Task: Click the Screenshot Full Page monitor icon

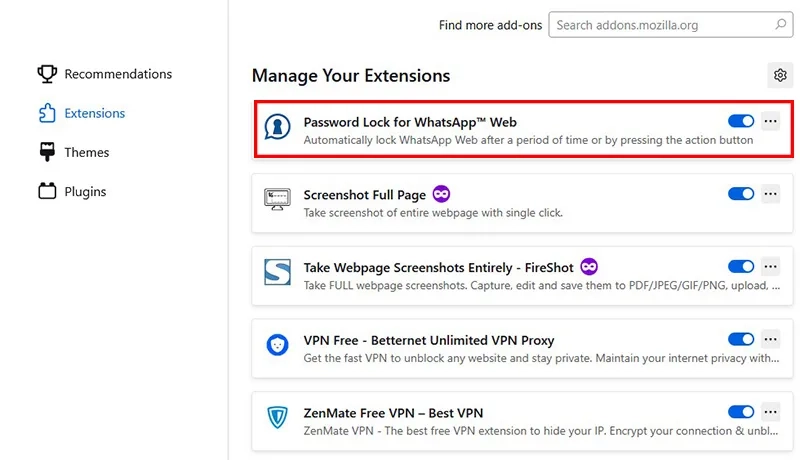Action: pos(277,199)
